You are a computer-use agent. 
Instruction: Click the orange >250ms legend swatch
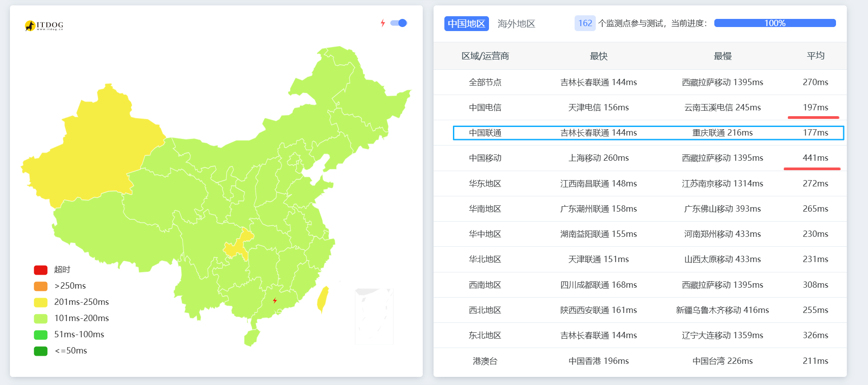pos(41,286)
